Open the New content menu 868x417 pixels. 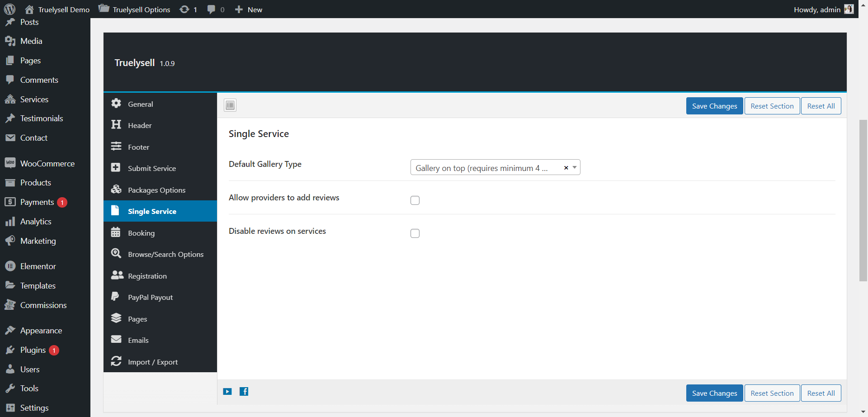click(x=249, y=9)
